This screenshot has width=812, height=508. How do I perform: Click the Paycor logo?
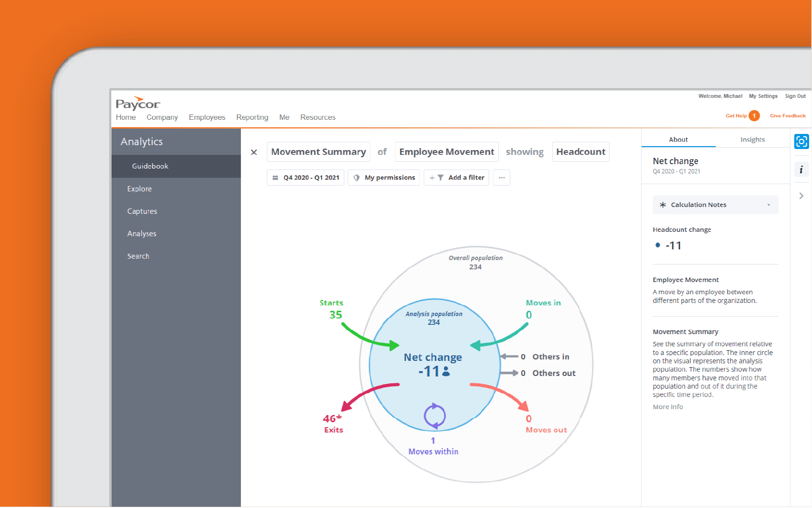pos(138,103)
